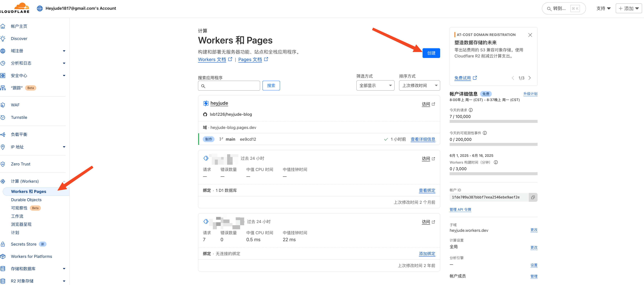Open Durable Objects in sidebar

pyautogui.click(x=26, y=200)
